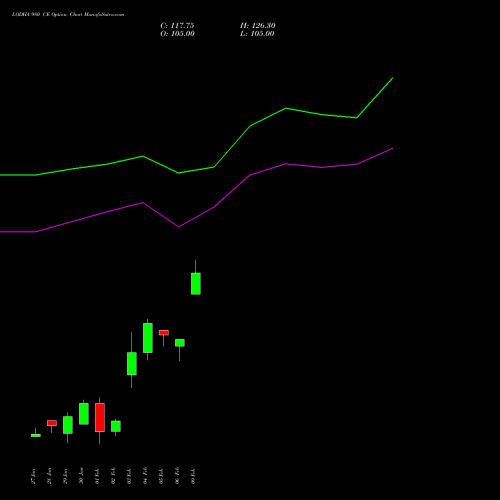Select the 06 Feb date label
This screenshot has width=500, height=500.
pyautogui.click(x=177, y=476)
